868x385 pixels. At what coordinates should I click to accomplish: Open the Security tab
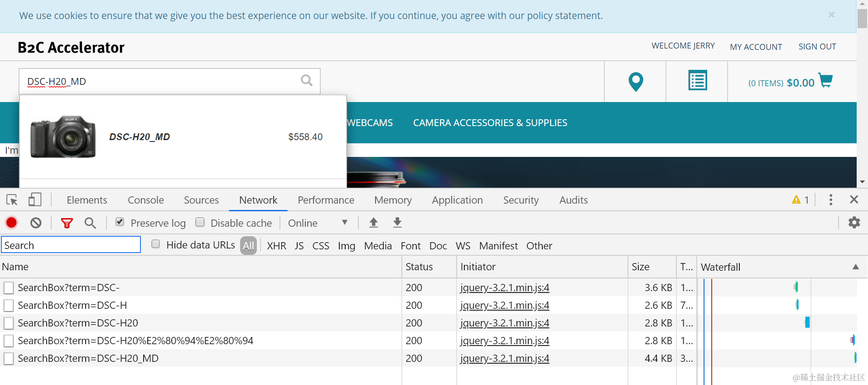coord(521,200)
